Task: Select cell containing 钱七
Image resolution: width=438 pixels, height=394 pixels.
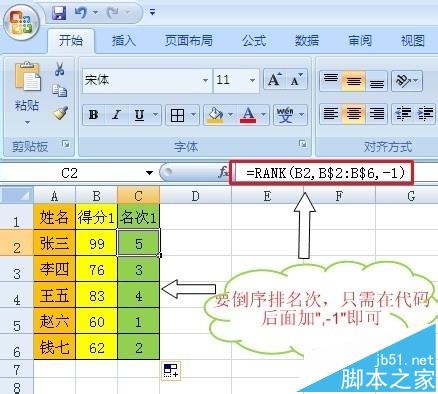Action: [54, 347]
